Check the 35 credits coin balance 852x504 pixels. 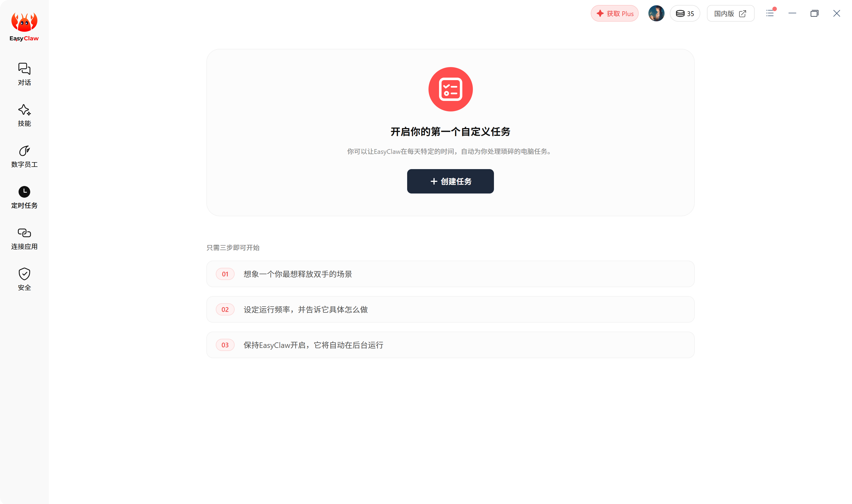(x=685, y=14)
